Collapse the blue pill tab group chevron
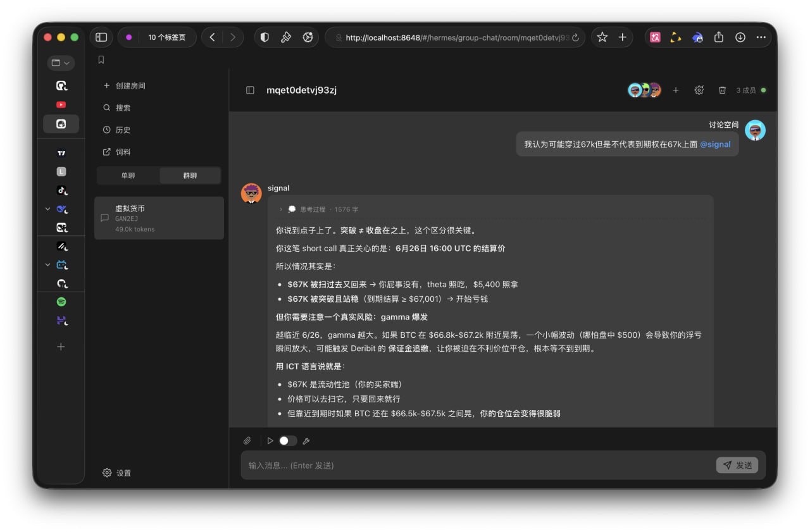Viewport: 810px width, 532px height. click(47, 209)
